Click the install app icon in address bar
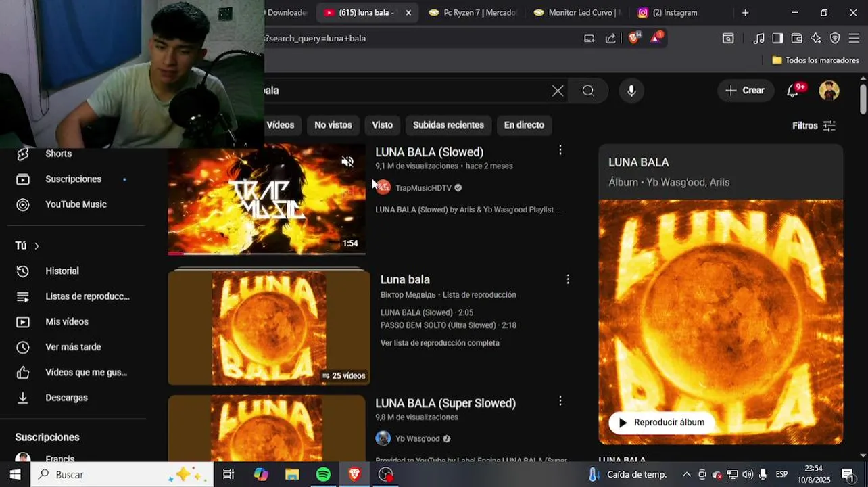 click(x=589, y=39)
